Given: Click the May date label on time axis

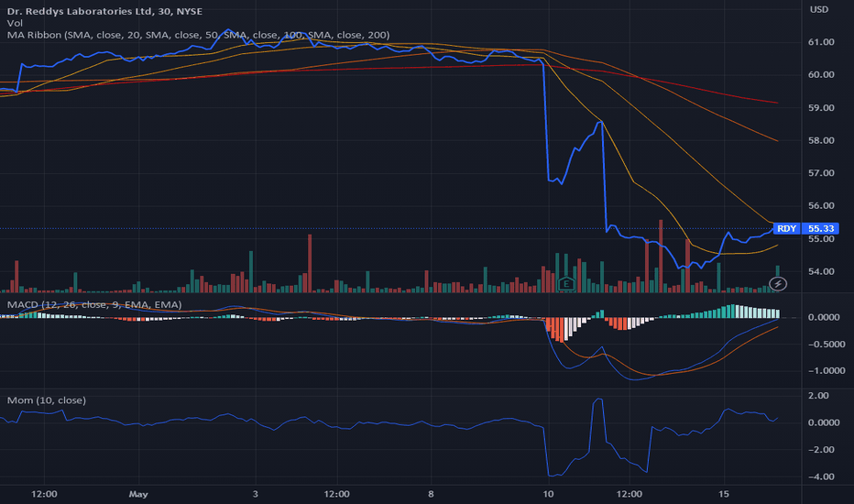Looking at the screenshot, I should click(x=138, y=494).
